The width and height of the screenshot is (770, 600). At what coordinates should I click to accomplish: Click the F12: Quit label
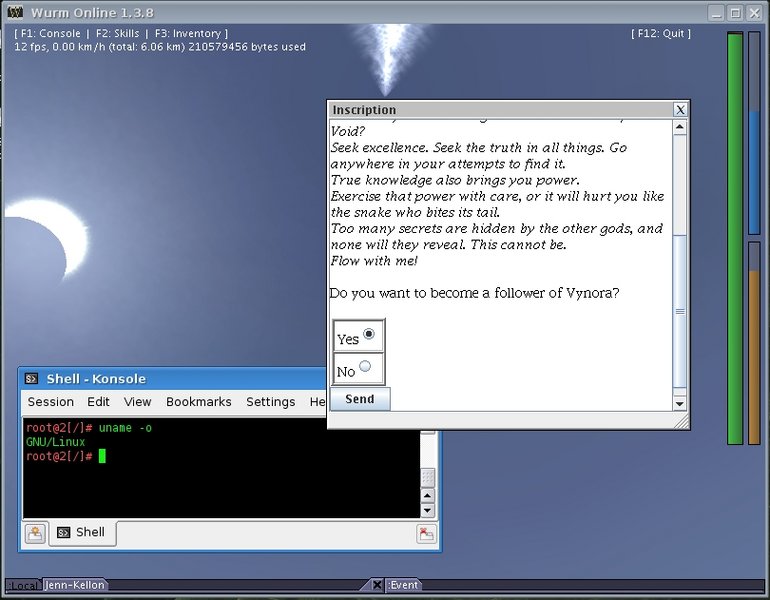click(x=661, y=33)
